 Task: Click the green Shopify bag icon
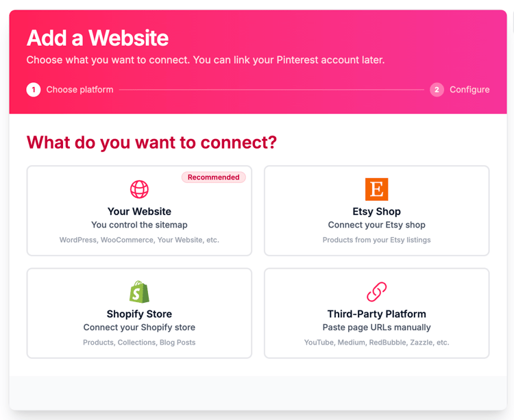coord(139,292)
